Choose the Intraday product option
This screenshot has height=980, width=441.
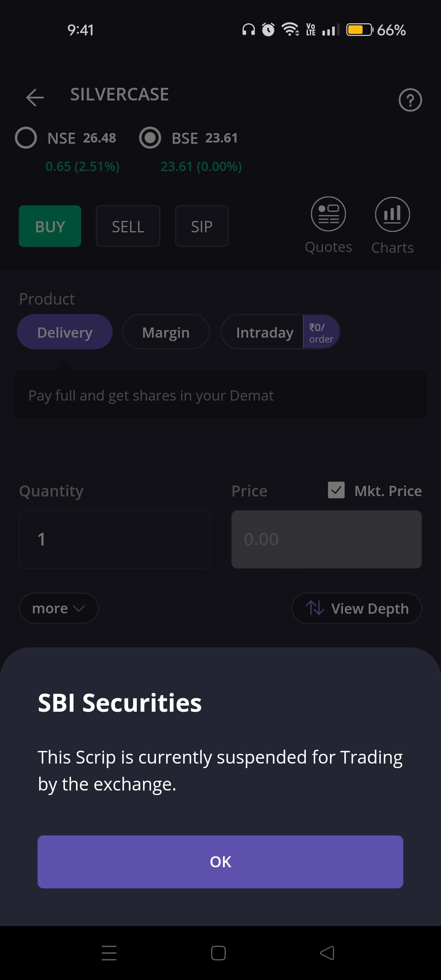coord(264,332)
